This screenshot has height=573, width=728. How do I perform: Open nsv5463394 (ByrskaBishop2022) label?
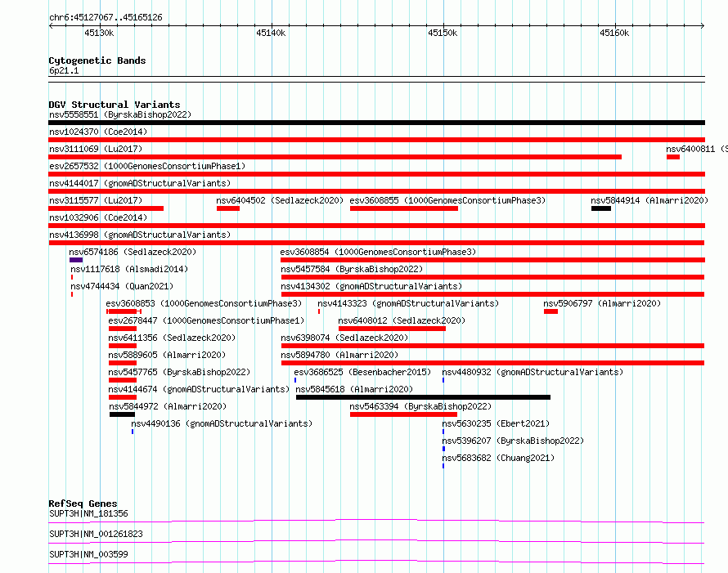coord(420,406)
